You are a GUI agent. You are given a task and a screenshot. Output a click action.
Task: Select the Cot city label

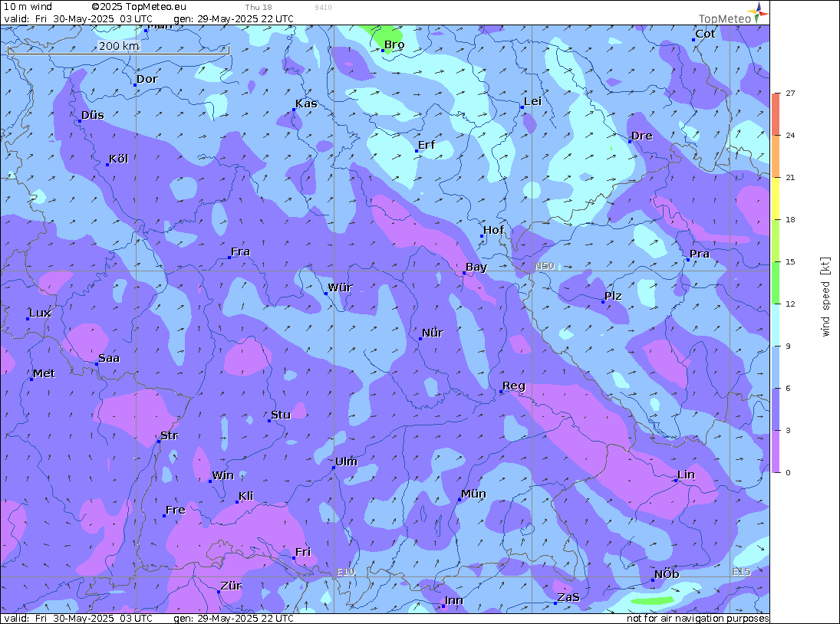click(x=705, y=34)
